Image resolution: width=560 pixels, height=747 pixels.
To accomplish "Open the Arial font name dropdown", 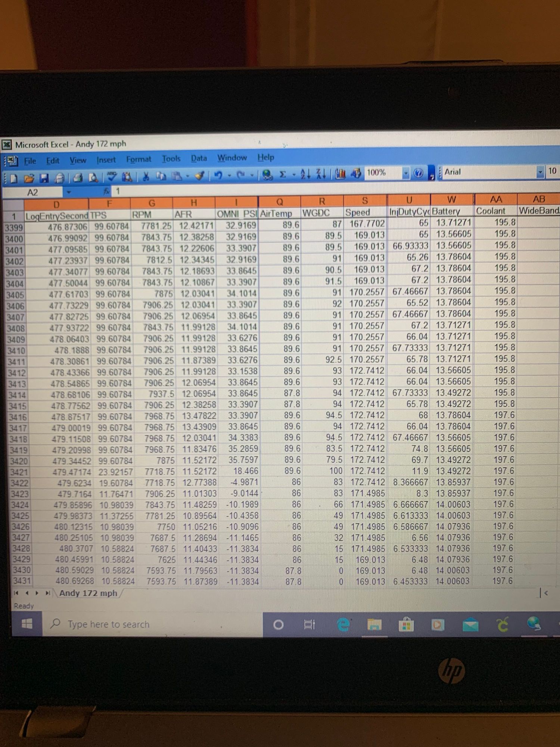I will coord(539,172).
